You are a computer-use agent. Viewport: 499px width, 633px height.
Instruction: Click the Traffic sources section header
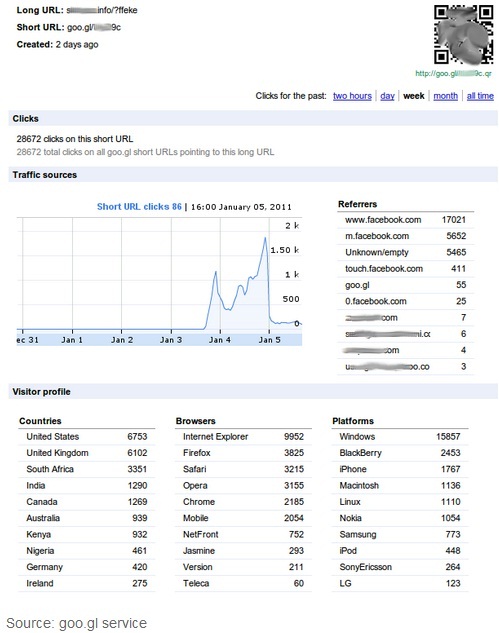click(x=253, y=175)
